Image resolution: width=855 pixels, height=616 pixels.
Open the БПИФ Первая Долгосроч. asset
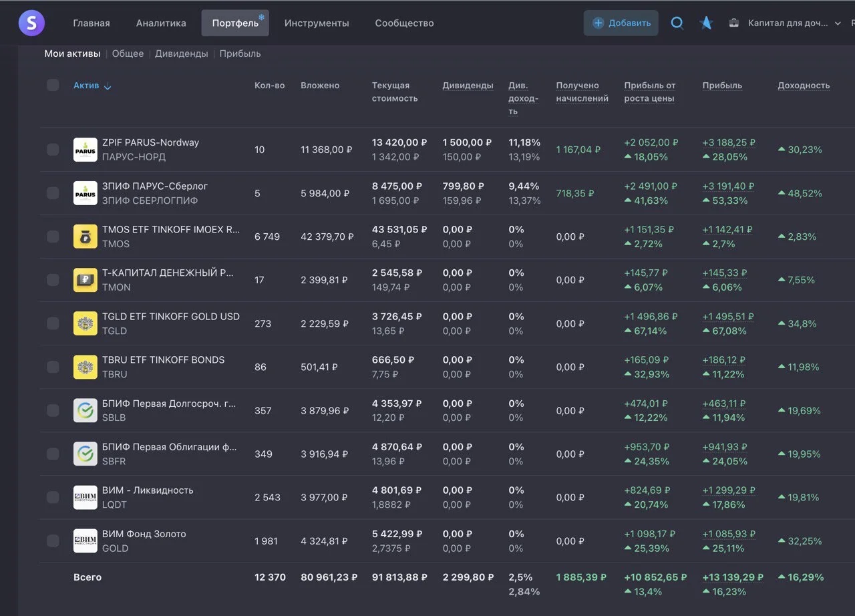tap(169, 404)
